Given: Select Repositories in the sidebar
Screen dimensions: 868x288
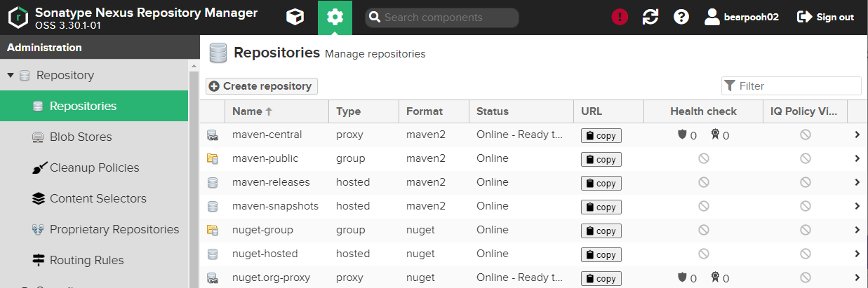Looking at the screenshot, I should [x=94, y=106].
